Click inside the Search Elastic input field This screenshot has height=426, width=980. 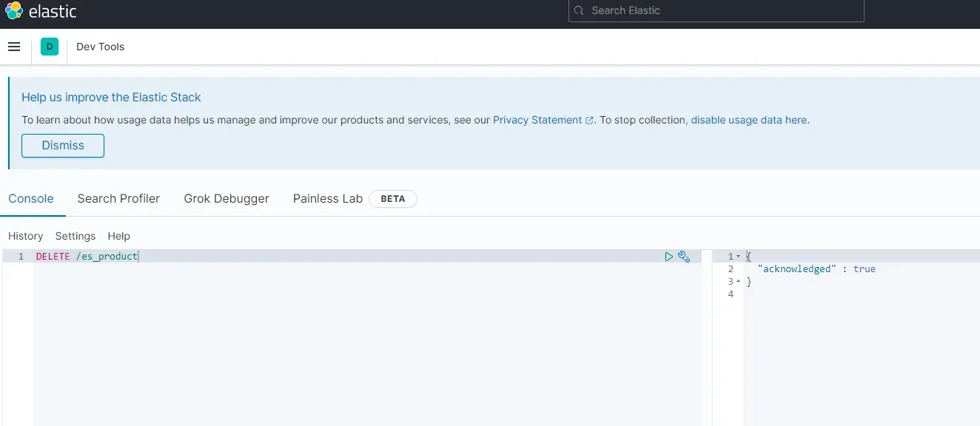[715, 10]
